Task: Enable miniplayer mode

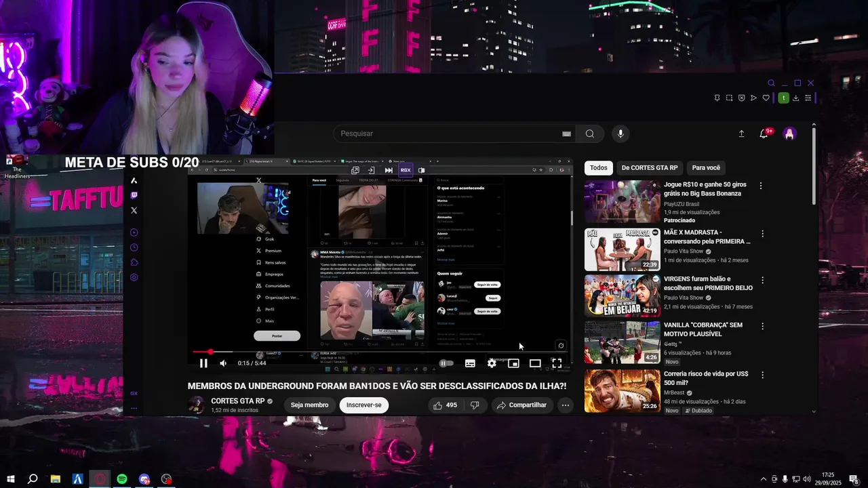Action: pyautogui.click(x=513, y=363)
